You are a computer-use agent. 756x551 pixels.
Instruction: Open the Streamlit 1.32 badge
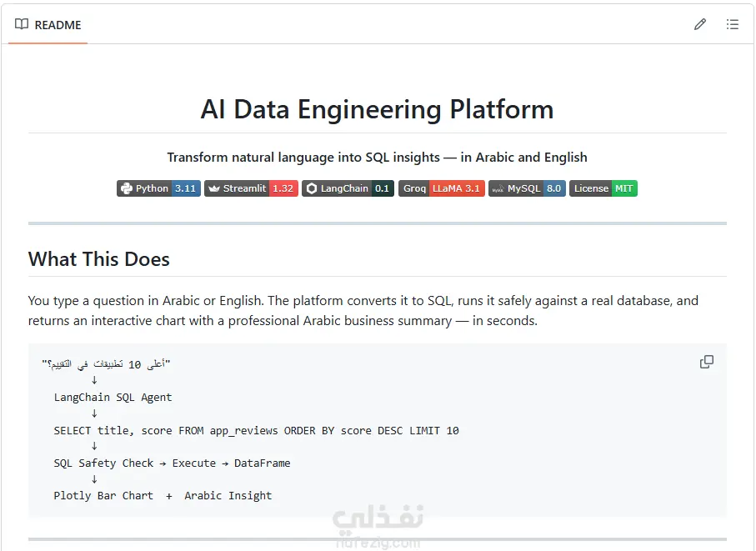click(251, 188)
